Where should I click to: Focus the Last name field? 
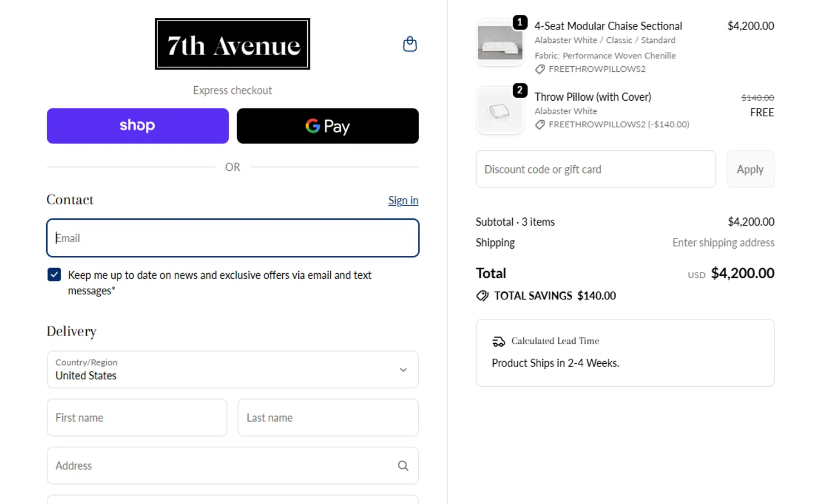point(328,418)
